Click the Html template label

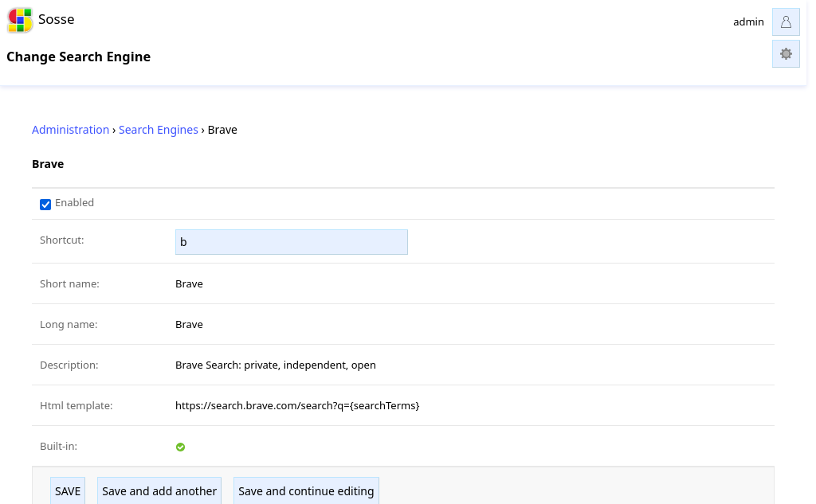[x=76, y=406]
